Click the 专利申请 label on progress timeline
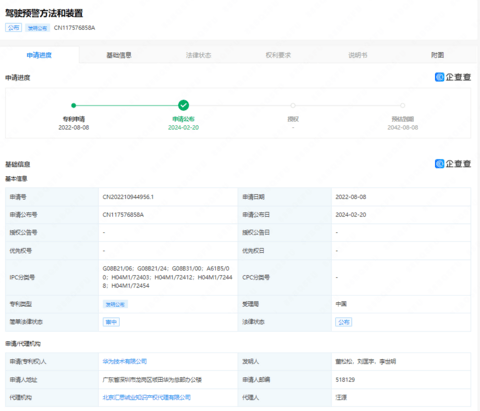This screenshot has height=411, width=480. tap(74, 119)
